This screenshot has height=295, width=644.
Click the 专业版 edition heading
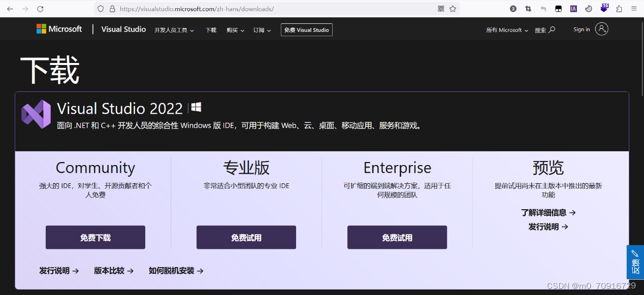pos(246,168)
